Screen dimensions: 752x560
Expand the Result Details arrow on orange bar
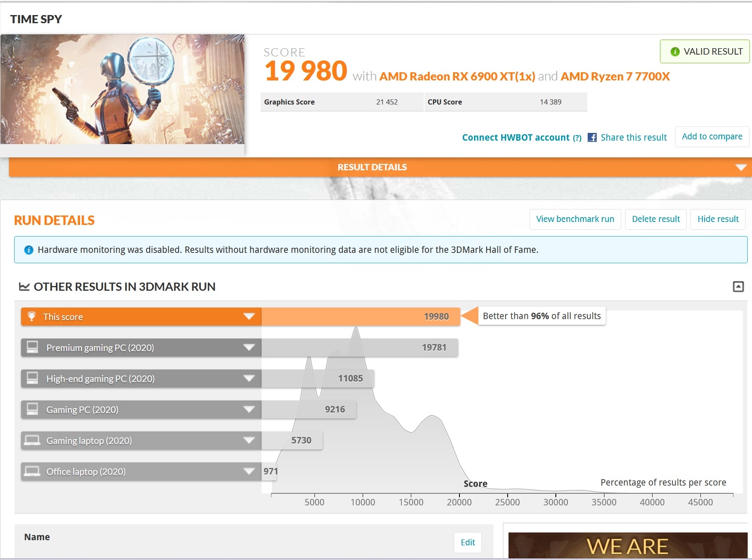(741, 167)
